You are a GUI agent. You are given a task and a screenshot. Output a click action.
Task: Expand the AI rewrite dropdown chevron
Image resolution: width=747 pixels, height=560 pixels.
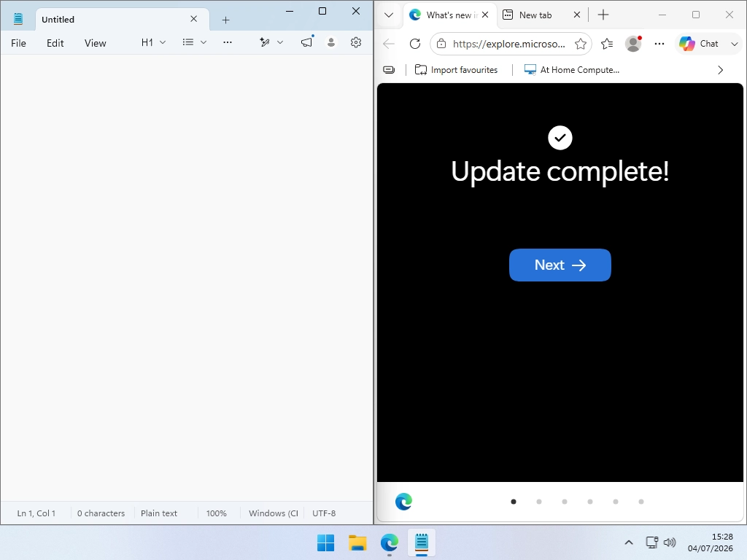point(280,42)
